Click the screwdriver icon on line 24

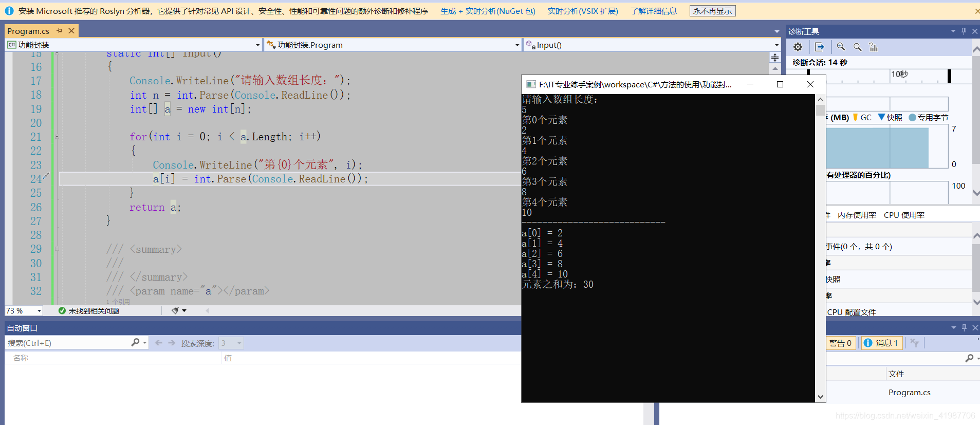46,176
